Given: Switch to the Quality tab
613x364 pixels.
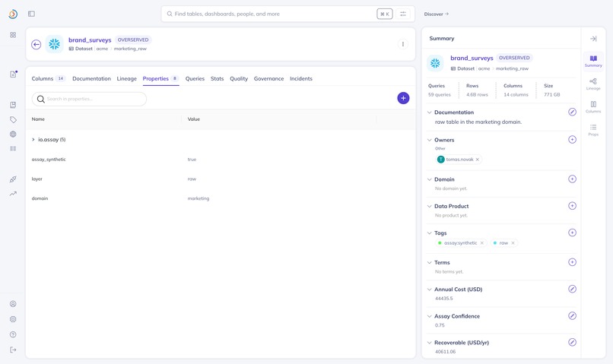Looking at the screenshot, I should click(239, 78).
